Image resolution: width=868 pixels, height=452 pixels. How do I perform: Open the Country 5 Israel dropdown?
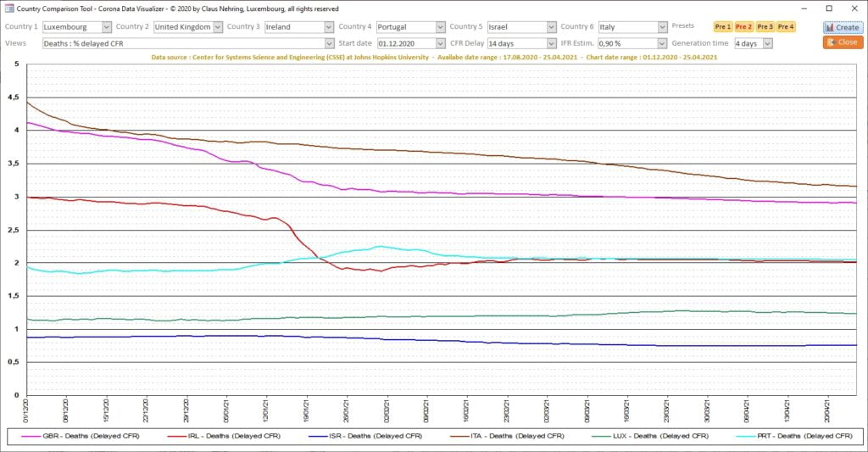pyautogui.click(x=551, y=27)
